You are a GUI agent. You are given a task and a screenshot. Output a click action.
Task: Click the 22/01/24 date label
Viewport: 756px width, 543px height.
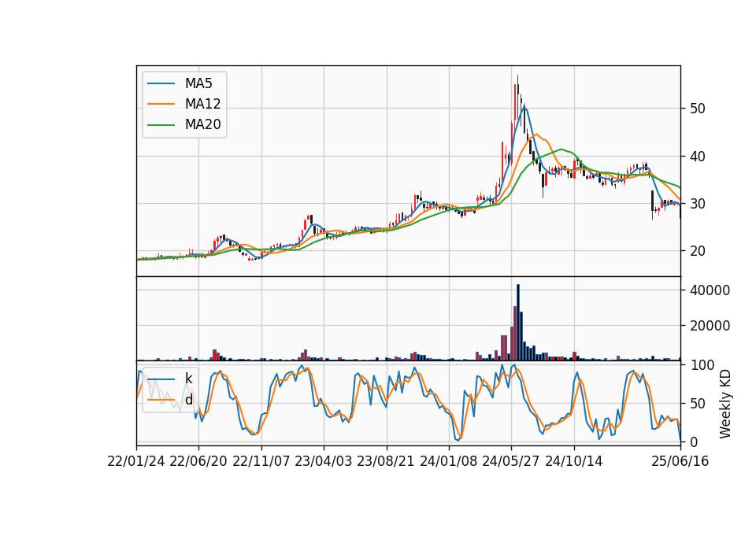click(136, 461)
